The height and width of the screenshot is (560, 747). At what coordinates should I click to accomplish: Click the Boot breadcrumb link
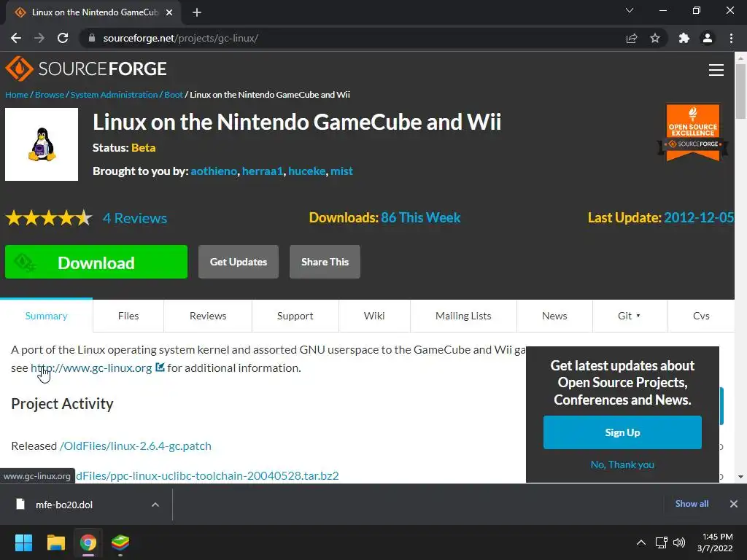click(174, 95)
